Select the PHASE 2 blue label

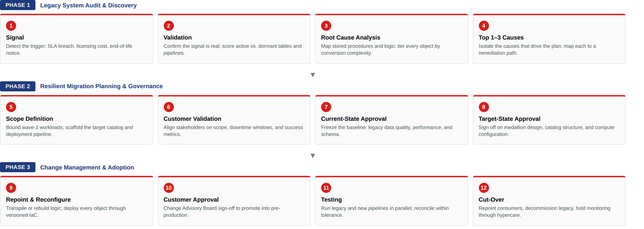[x=18, y=86]
